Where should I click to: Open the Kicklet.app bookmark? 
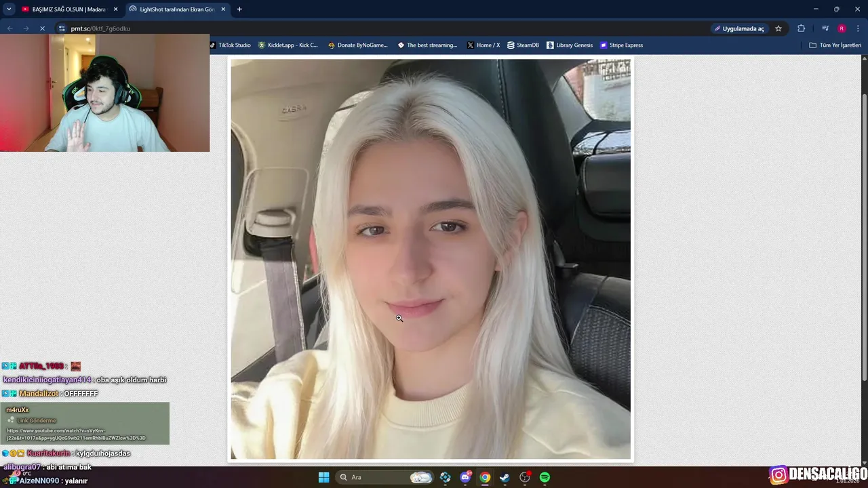(x=288, y=45)
